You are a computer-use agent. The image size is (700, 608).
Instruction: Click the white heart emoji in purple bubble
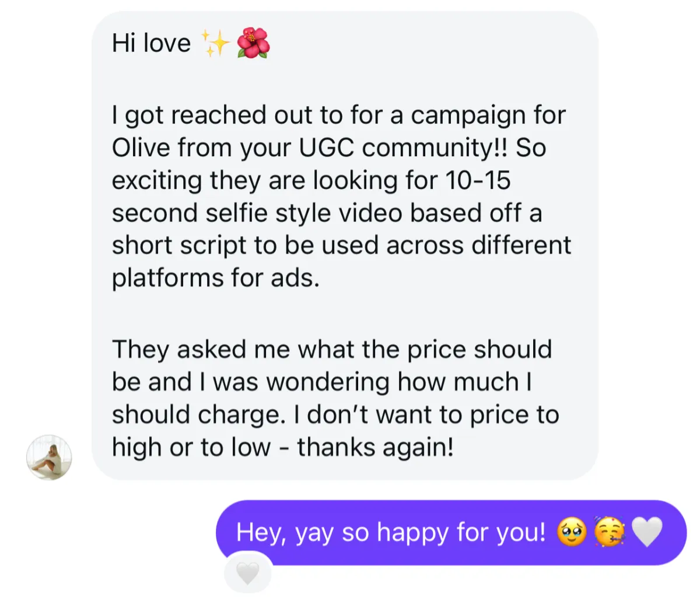647,532
